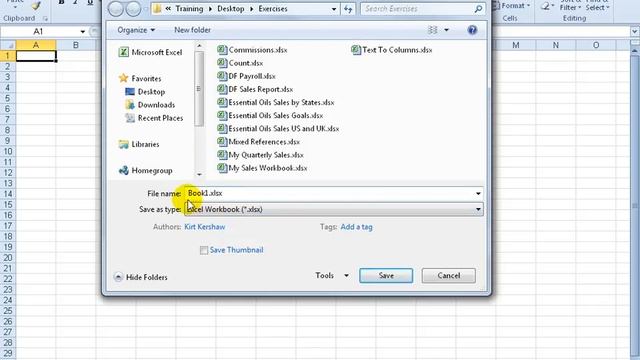Expand the Excel formula bar arrow

click(x=634, y=31)
